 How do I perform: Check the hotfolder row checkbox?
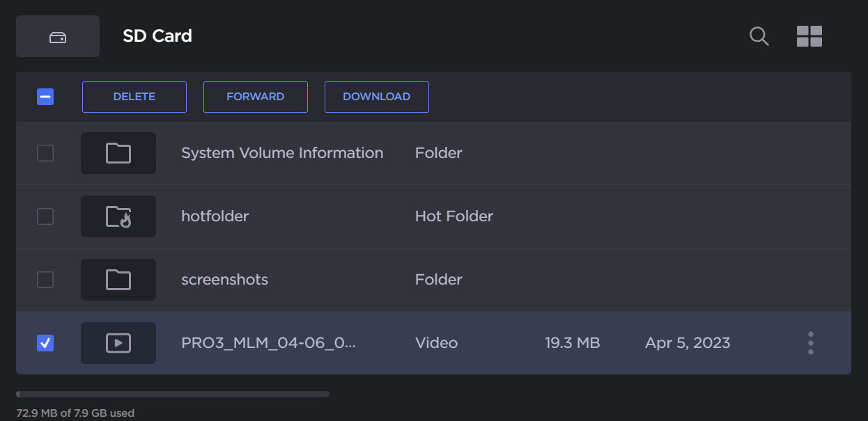45,216
